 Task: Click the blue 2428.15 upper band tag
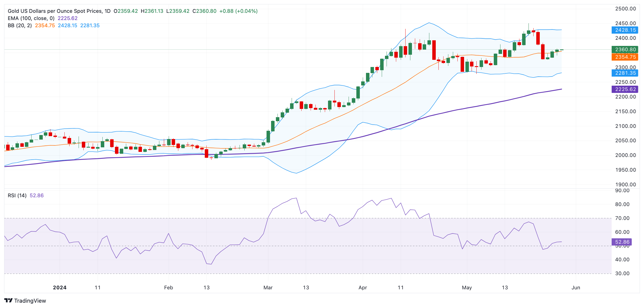pos(625,30)
